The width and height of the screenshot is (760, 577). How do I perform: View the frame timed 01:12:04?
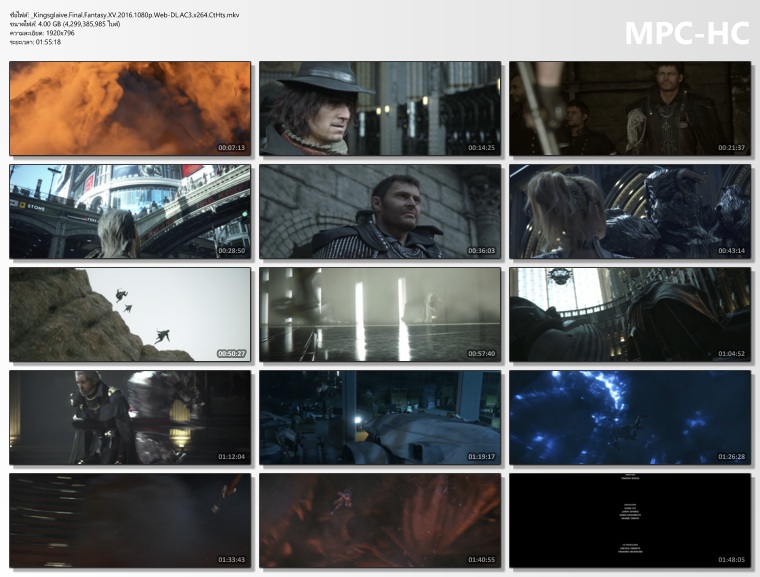click(130, 417)
